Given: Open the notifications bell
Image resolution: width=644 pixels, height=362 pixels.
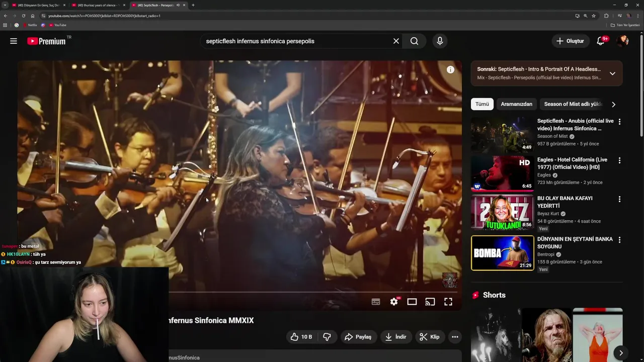Looking at the screenshot, I should tap(601, 41).
